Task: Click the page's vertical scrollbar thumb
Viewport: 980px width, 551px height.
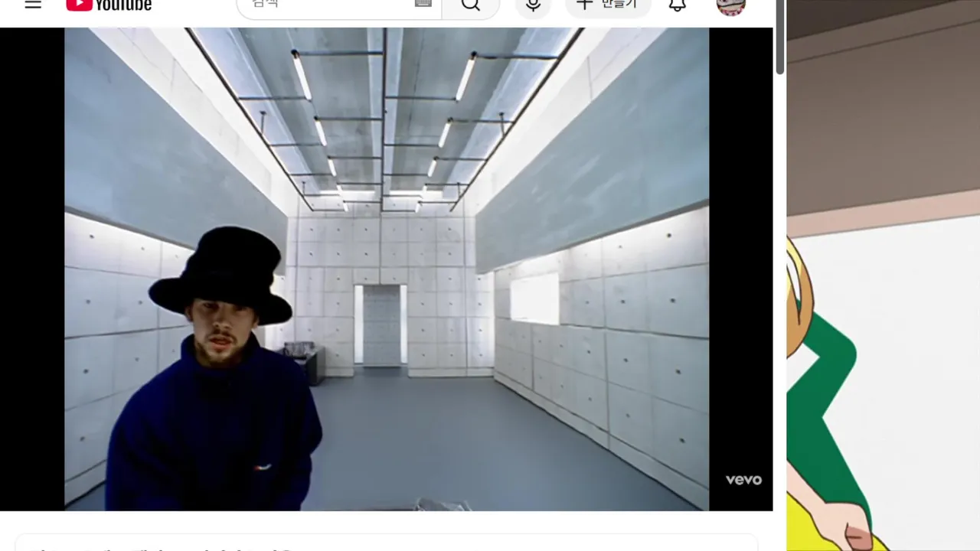Action: [x=780, y=37]
